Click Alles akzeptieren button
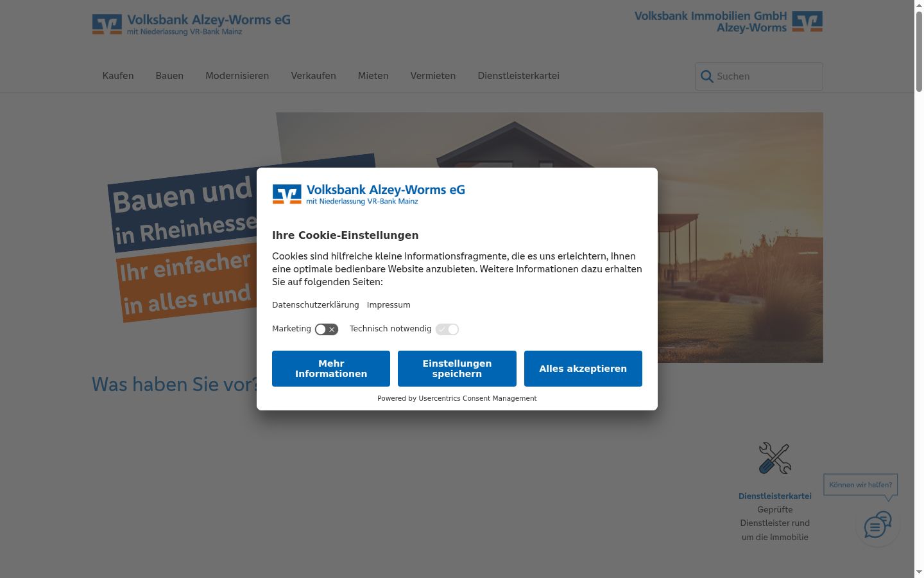 pyautogui.click(x=583, y=369)
